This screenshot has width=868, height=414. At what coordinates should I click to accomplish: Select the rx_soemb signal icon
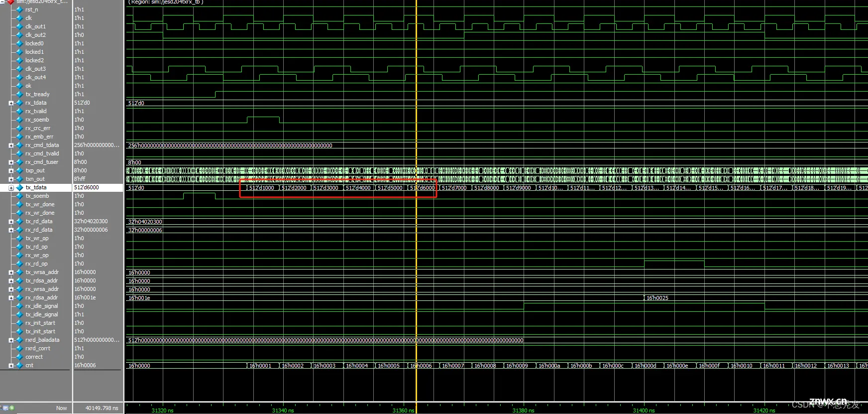[x=19, y=120]
